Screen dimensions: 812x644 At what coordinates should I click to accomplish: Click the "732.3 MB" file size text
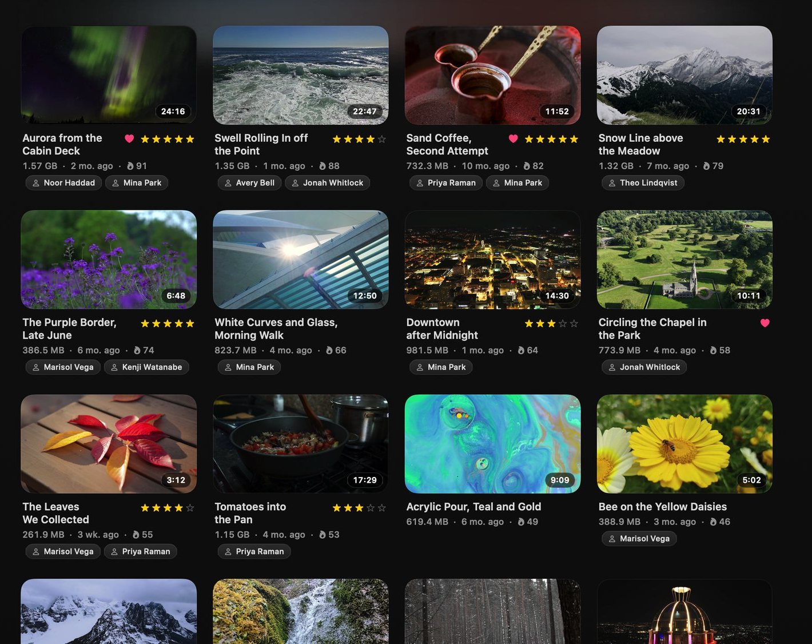coord(427,166)
